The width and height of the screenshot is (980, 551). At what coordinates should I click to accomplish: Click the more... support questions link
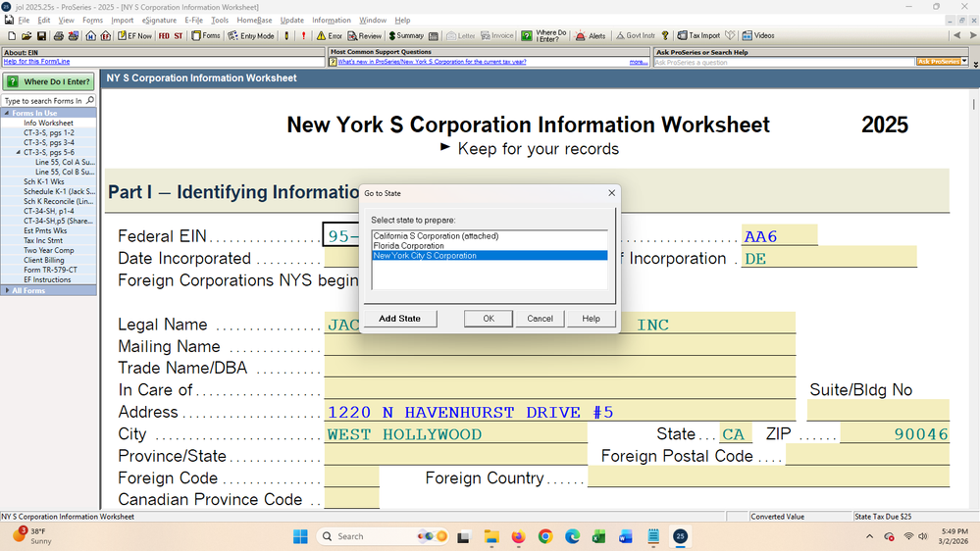(x=638, y=62)
